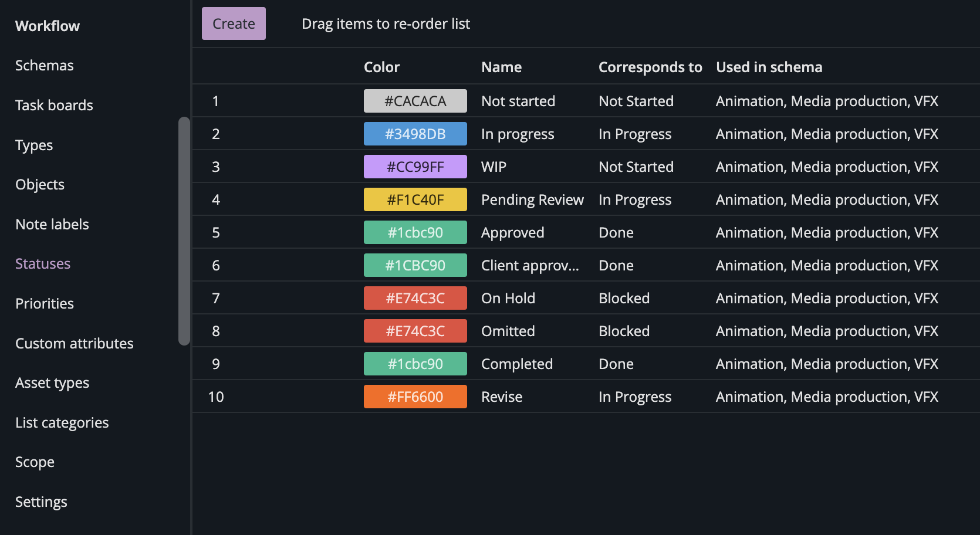Select Objects in the sidebar
This screenshot has width=980, height=535.
40,184
